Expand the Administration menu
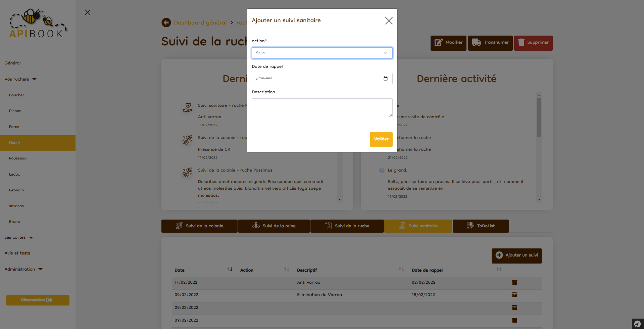 [23, 269]
